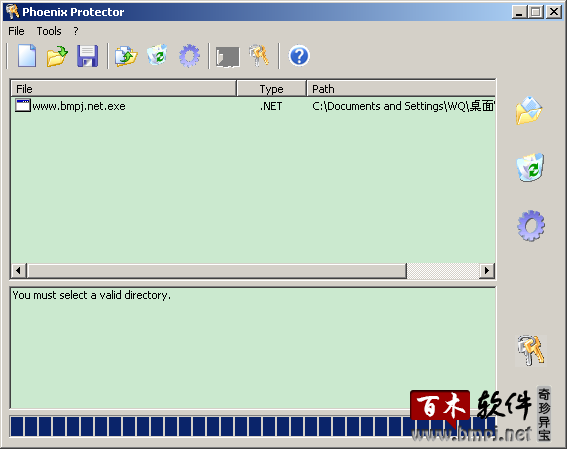Click the right sidebar recycle bin icon
567x449 pixels.
pos(530,167)
